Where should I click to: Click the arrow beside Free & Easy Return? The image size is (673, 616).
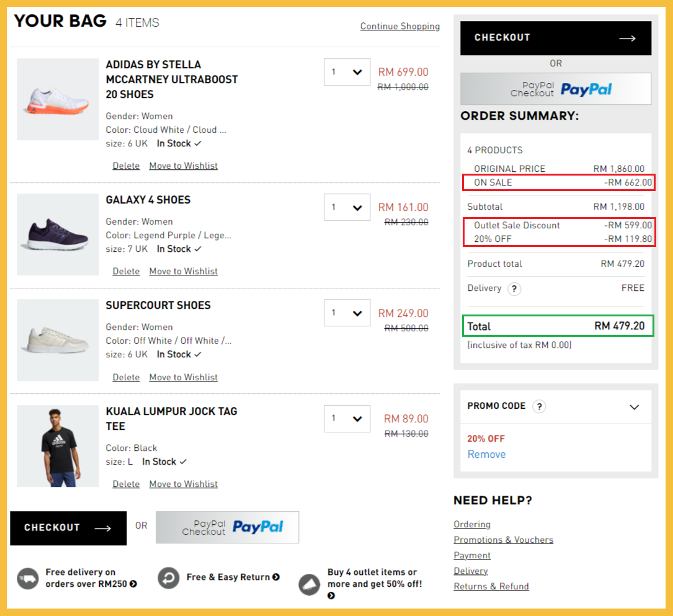pos(276,578)
